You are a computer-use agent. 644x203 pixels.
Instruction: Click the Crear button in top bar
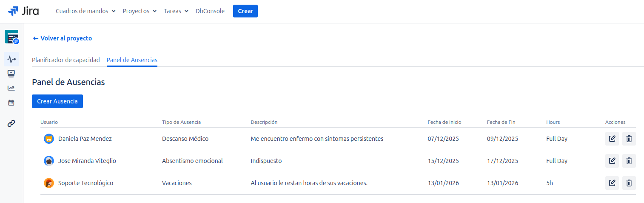pyautogui.click(x=245, y=11)
